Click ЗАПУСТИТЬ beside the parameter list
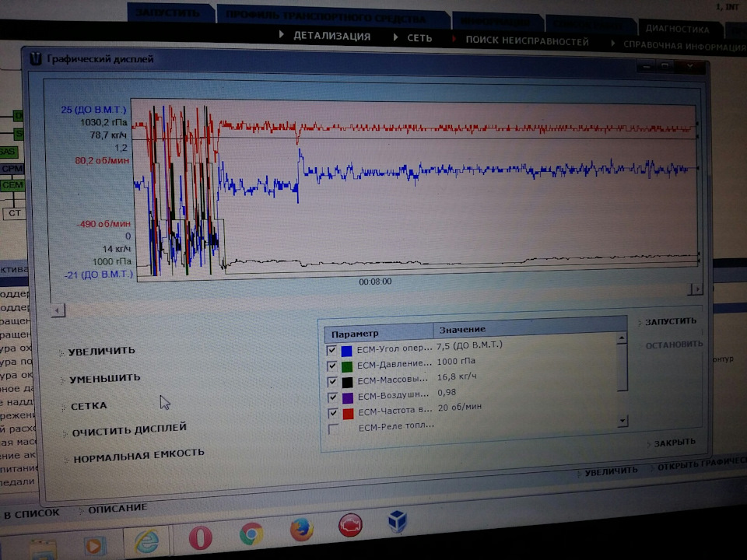Viewport: 747px width, 560px height. (671, 321)
